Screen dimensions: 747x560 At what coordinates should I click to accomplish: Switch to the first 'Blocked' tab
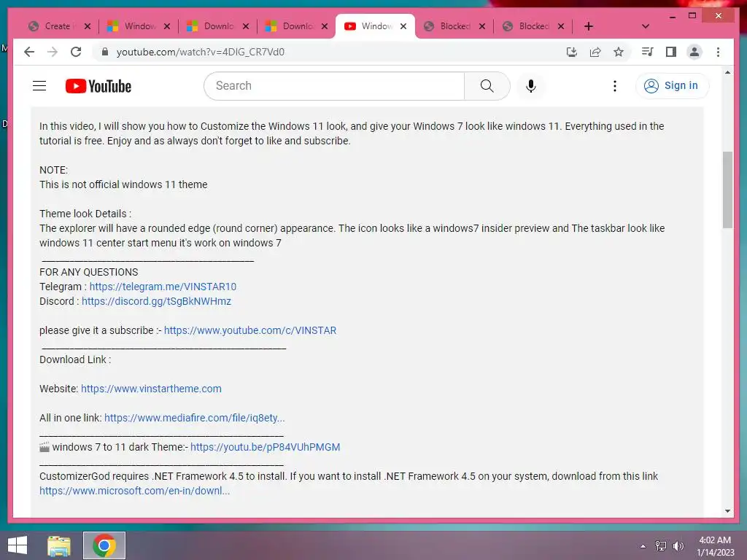click(x=455, y=26)
